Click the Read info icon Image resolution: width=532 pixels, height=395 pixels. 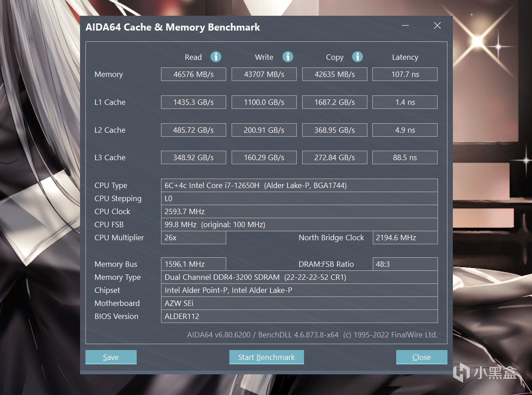(x=216, y=57)
